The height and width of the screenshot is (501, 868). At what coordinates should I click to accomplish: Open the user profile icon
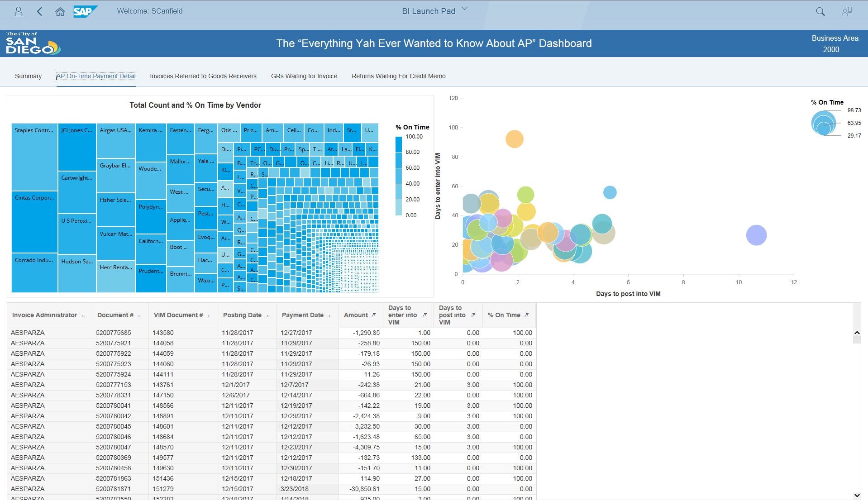[x=19, y=12]
